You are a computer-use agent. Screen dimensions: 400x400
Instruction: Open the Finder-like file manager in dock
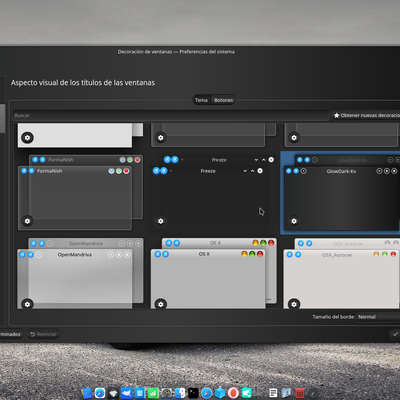180,393
